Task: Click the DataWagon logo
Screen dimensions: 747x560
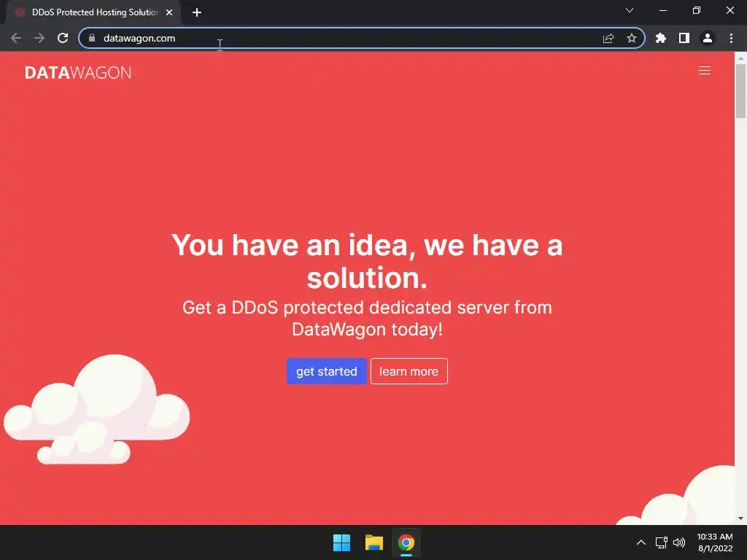Action: 78,72
